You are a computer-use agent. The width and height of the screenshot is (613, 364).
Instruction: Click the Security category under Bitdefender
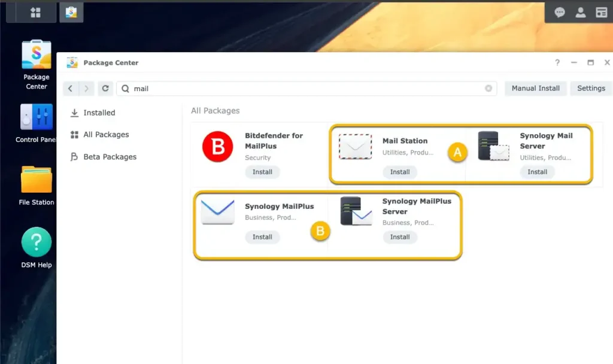click(257, 157)
